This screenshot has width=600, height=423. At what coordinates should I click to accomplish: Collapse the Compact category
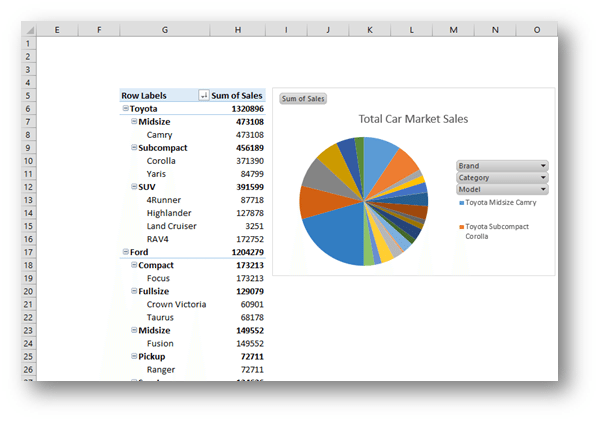pos(134,265)
